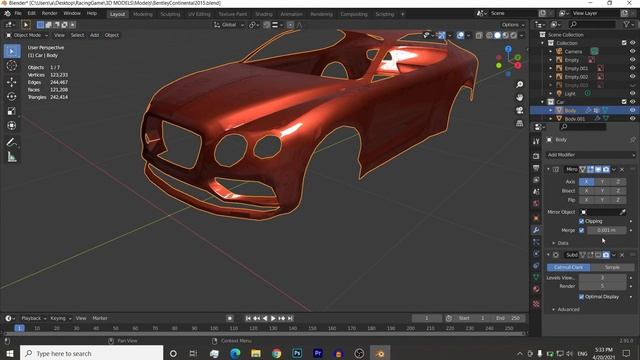The width and height of the screenshot is (640, 360).
Task: Toggle the Merge checkbox
Action: point(581,230)
